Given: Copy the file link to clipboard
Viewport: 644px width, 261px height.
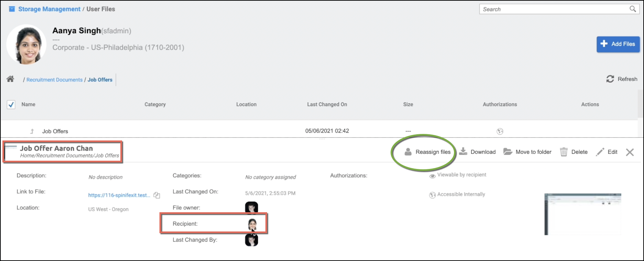Looking at the screenshot, I should 157,195.
